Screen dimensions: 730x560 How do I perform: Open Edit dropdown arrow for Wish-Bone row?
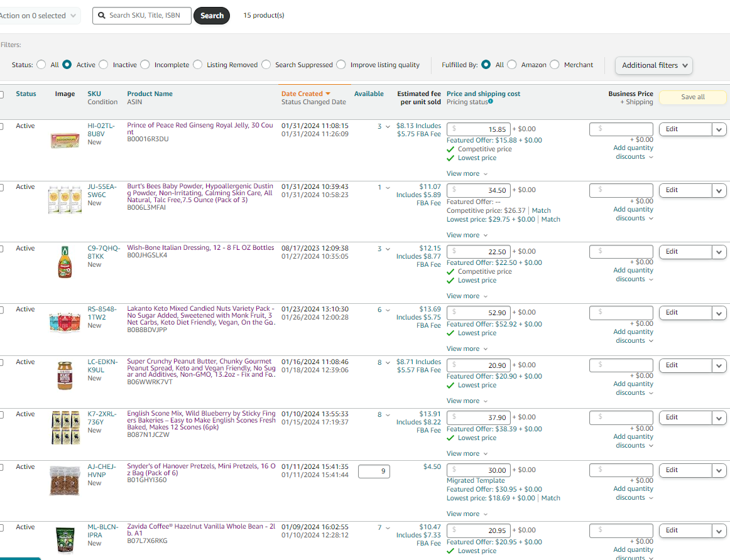[x=719, y=252]
